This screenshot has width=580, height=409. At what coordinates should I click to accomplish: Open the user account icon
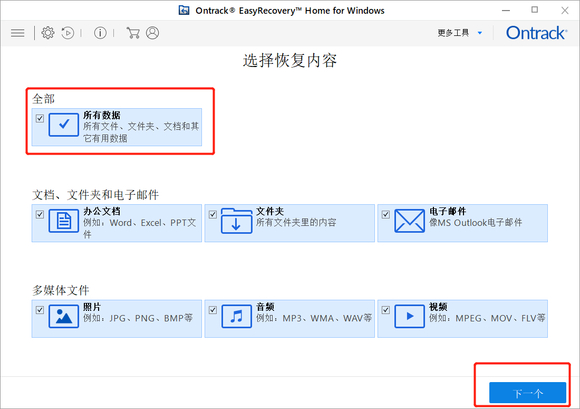(152, 33)
